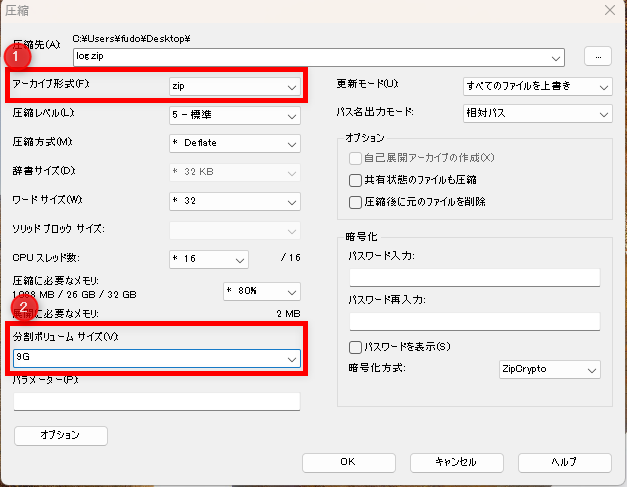Screen dimensions: 627x487
Task: Focus the パスワード再入力 text field
Action: [474, 321]
